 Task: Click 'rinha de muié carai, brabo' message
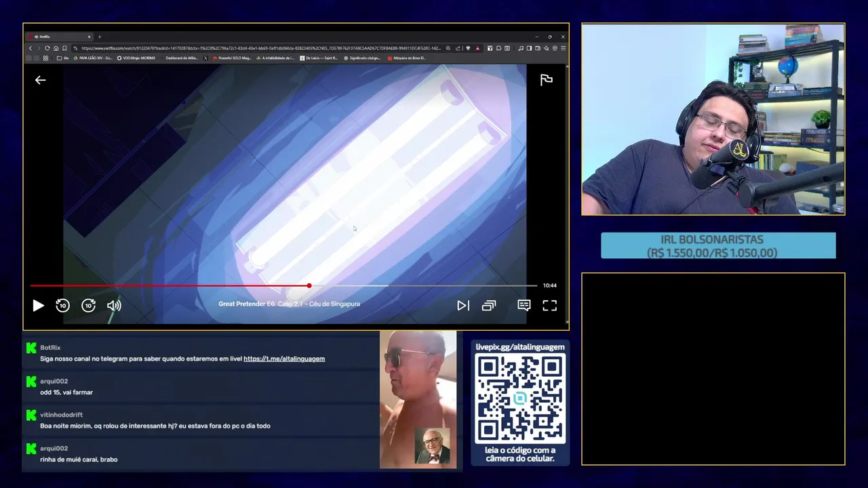click(x=79, y=460)
